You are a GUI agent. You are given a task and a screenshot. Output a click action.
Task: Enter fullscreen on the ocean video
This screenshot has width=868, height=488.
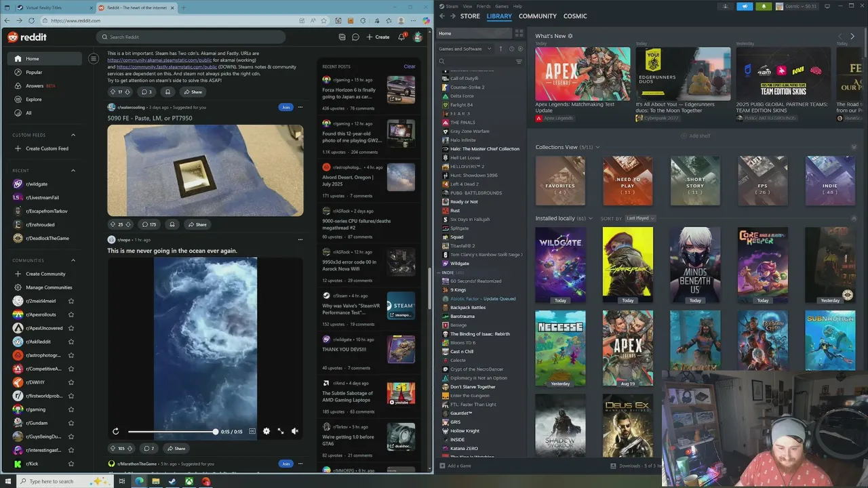[281, 431]
